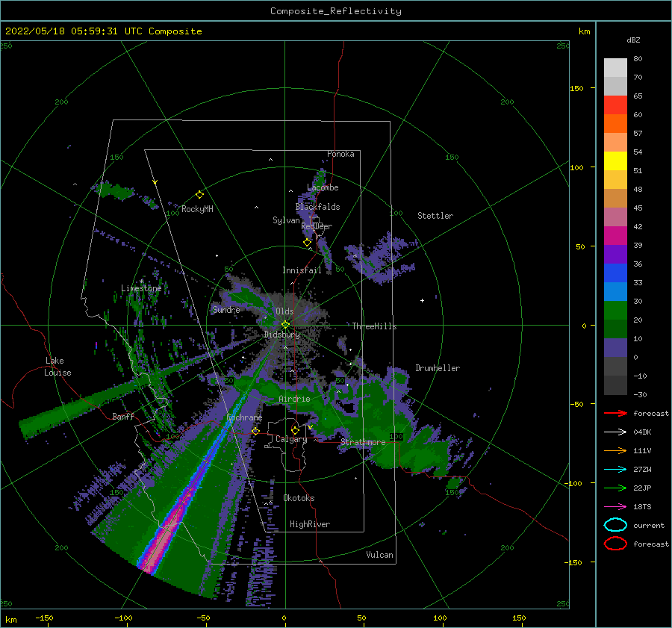
Task: Click the Sundre city label
Action: (x=226, y=309)
